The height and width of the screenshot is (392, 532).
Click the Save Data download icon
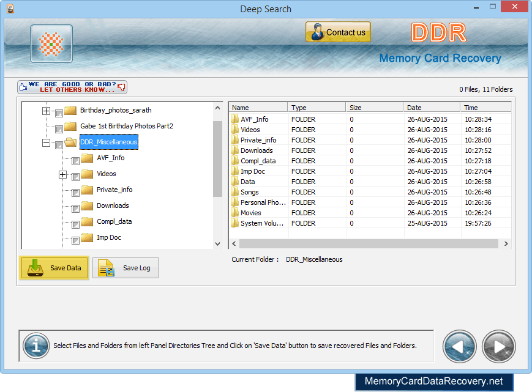coord(36,268)
